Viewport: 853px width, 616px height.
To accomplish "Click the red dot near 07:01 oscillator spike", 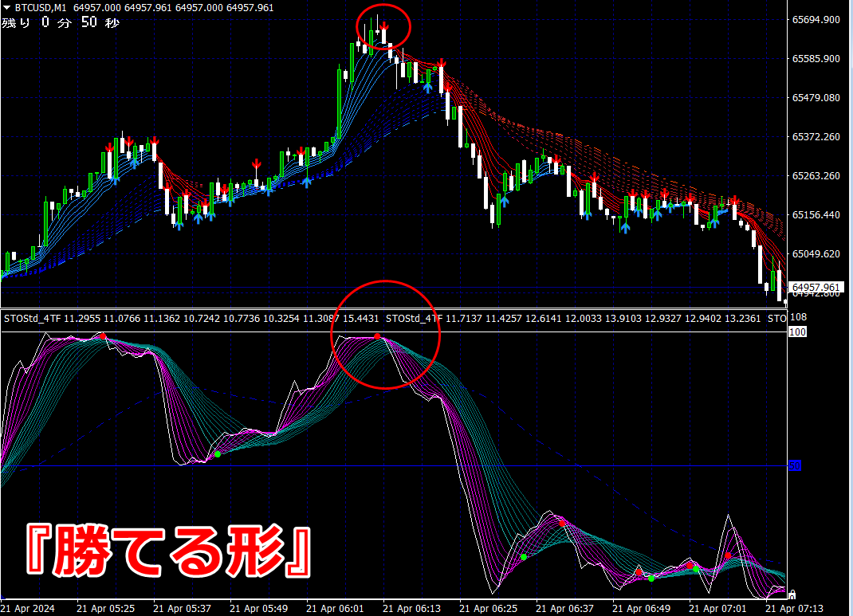I will coord(728,555).
